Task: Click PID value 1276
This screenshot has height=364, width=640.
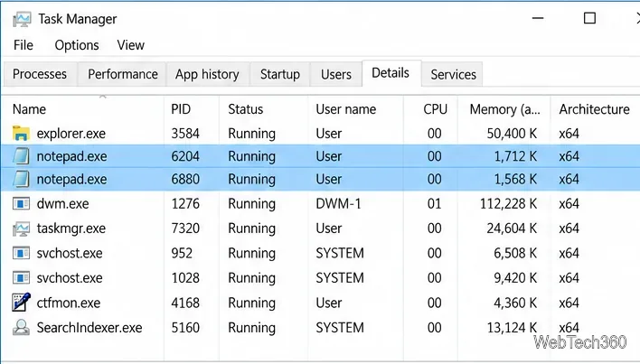Action: click(185, 203)
